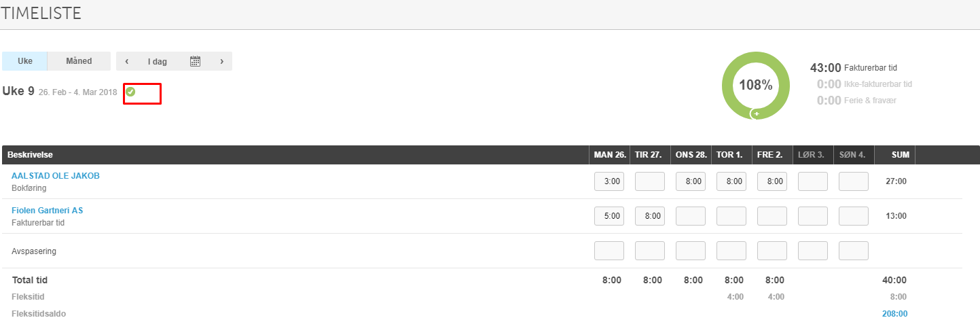Select Sunday field in Avspasering row
Image resolution: width=980 pixels, height=320 pixels.
(x=854, y=251)
